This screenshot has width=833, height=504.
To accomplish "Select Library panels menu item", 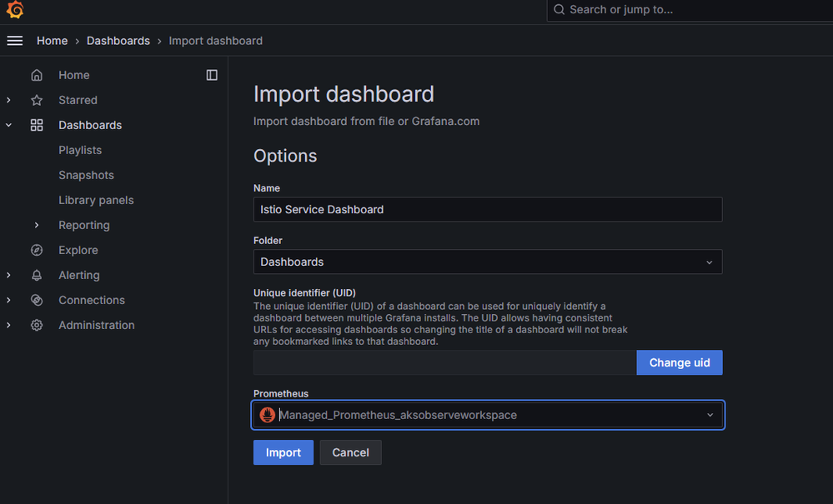I will pyautogui.click(x=96, y=200).
